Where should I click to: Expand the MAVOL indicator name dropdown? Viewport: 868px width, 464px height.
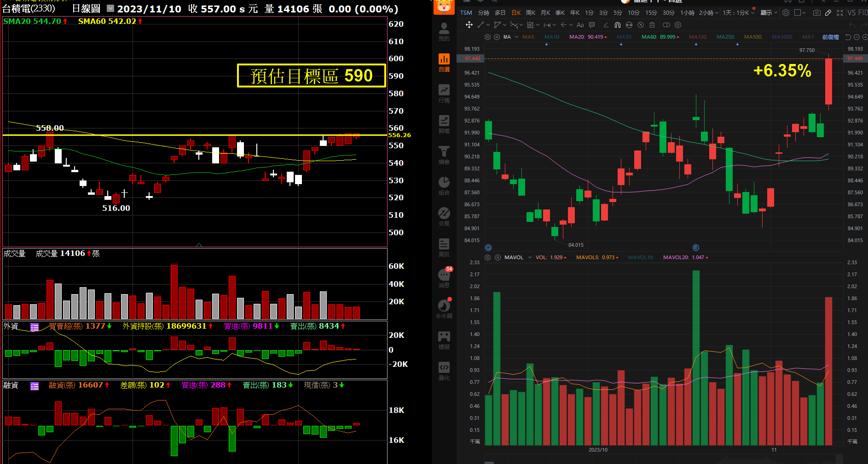click(x=530, y=257)
